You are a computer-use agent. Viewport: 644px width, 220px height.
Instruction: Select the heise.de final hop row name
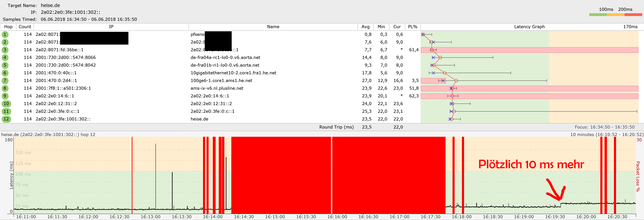click(199, 119)
